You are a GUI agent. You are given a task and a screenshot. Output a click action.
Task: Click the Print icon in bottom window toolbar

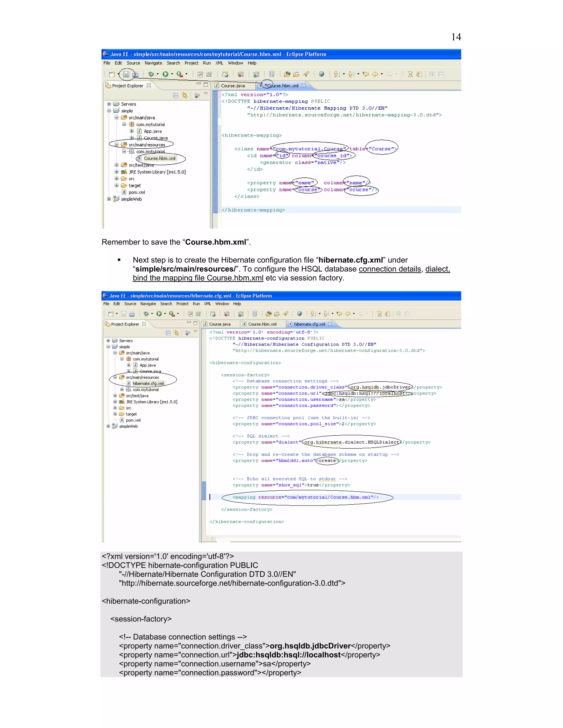tap(132, 314)
